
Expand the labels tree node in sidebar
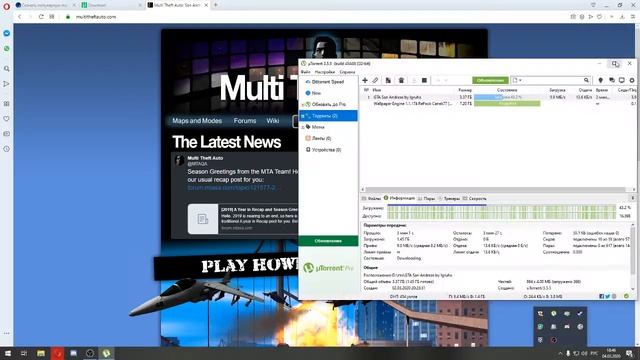point(302,127)
